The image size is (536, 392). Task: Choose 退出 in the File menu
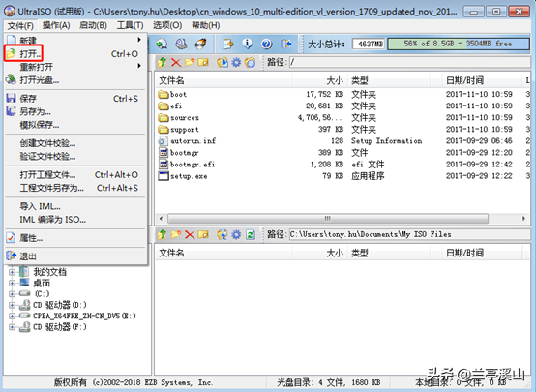75,256
